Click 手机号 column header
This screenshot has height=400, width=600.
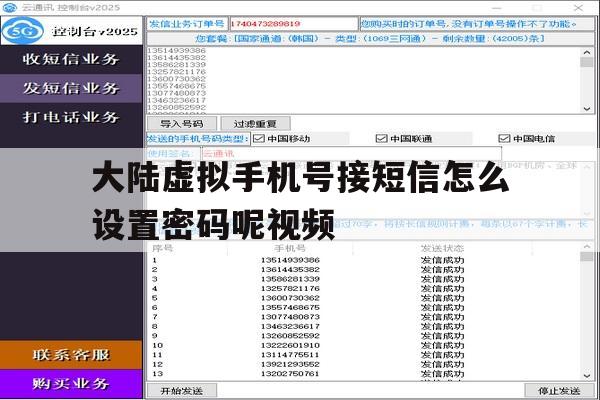pyautogui.click(x=290, y=248)
